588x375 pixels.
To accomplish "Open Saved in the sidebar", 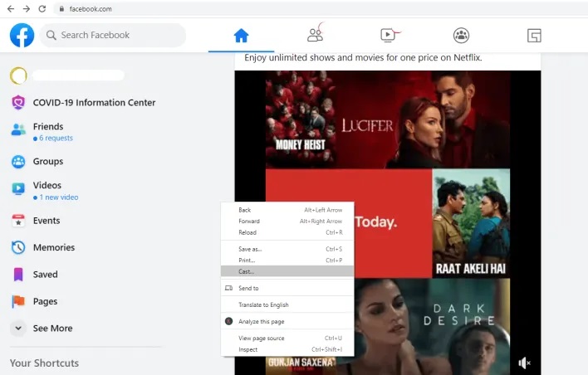I will point(45,275).
